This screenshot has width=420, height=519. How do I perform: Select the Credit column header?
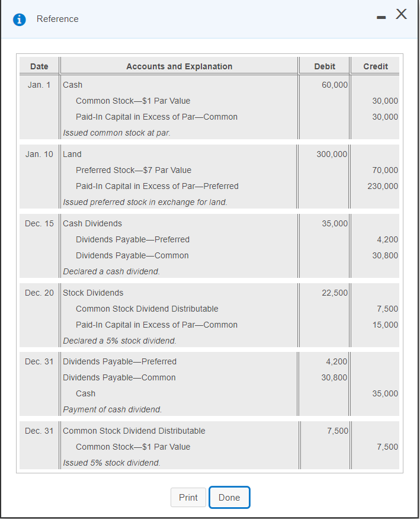[x=375, y=66]
